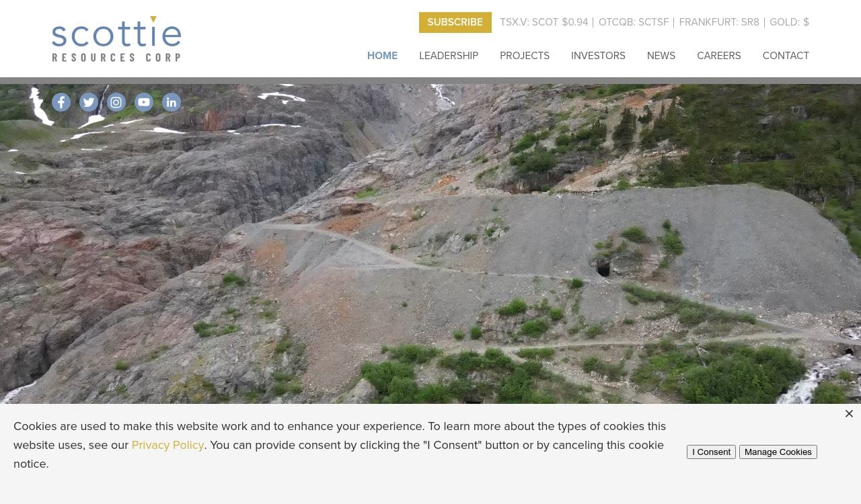
Task: Open the LEADERSHIP menu
Action: point(449,56)
